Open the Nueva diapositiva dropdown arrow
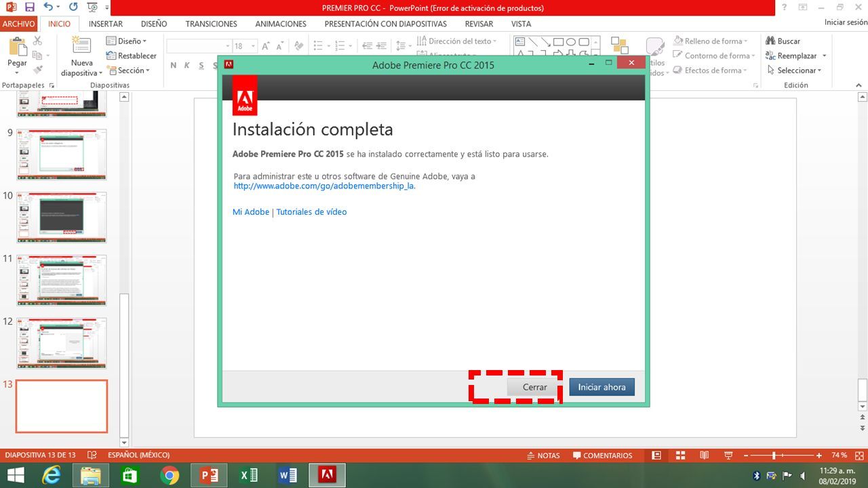 [101, 73]
